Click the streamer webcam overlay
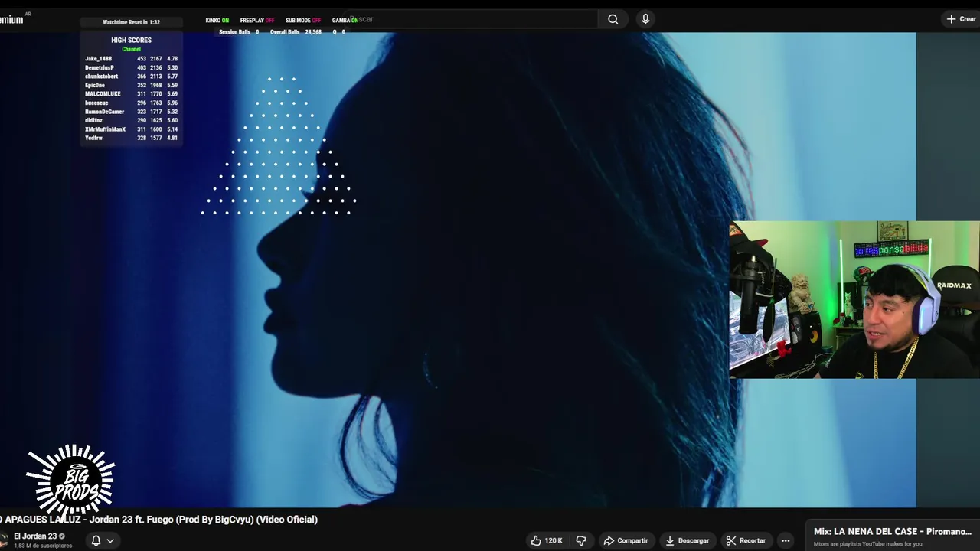980x551 pixels. pos(854,300)
